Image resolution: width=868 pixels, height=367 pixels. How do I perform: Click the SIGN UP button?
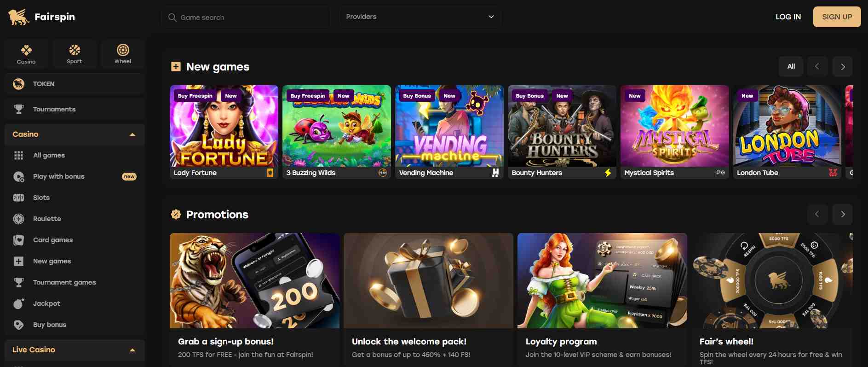pos(837,17)
